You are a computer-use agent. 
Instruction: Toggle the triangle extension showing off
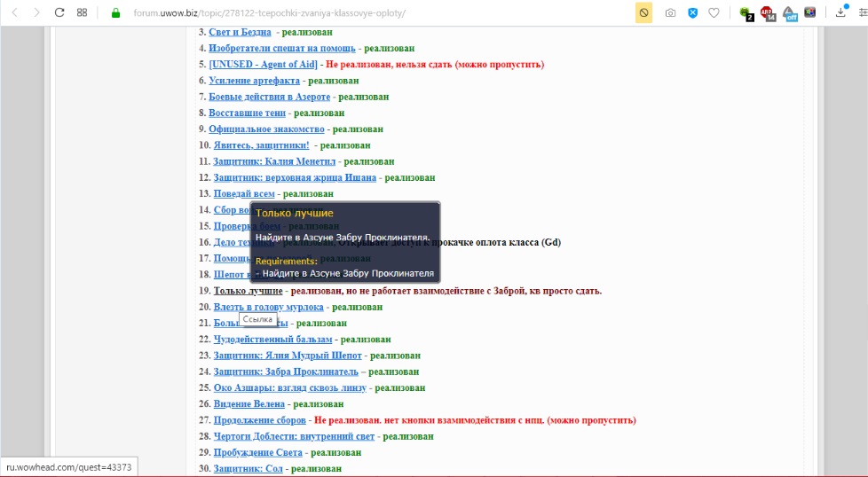pos(788,12)
